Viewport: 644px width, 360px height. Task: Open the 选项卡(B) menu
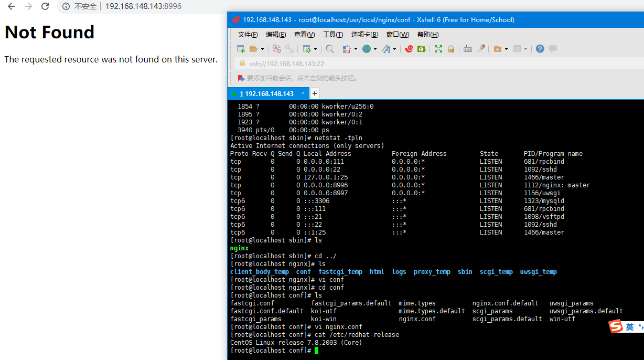pyautogui.click(x=364, y=35)
